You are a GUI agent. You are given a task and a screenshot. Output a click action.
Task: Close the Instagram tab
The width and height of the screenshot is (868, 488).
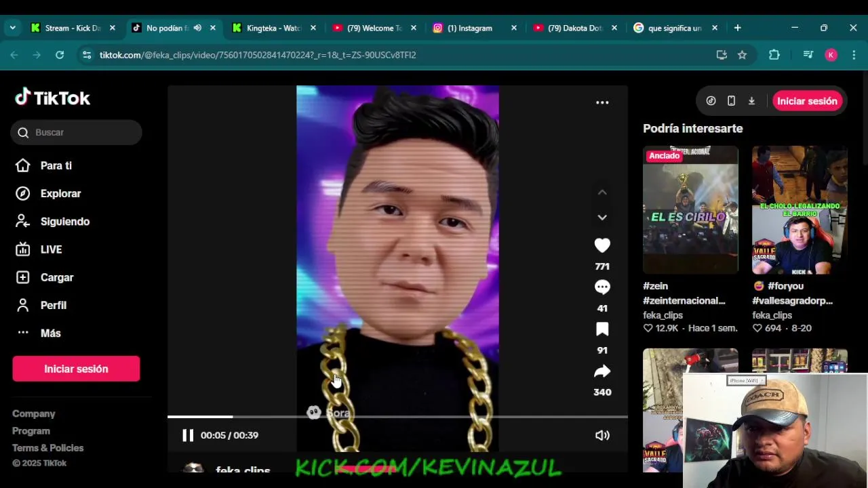pos(514,28)
